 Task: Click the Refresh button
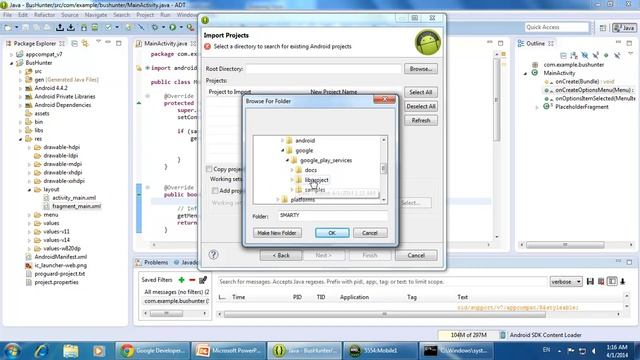point(421,121)
